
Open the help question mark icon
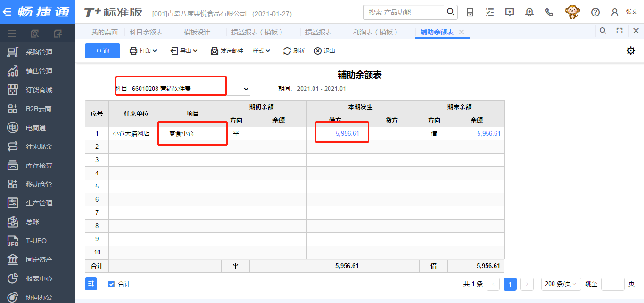click(595, 12)
